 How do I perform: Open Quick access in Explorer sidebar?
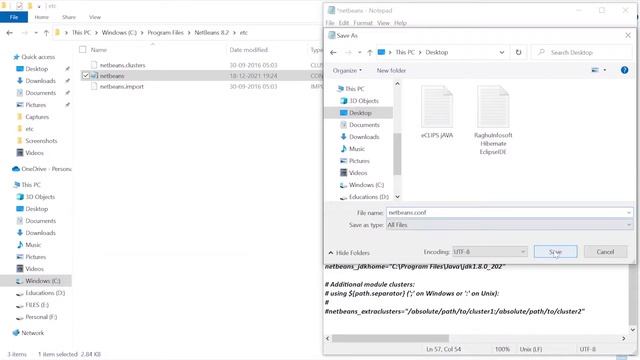tap(38, 57)
